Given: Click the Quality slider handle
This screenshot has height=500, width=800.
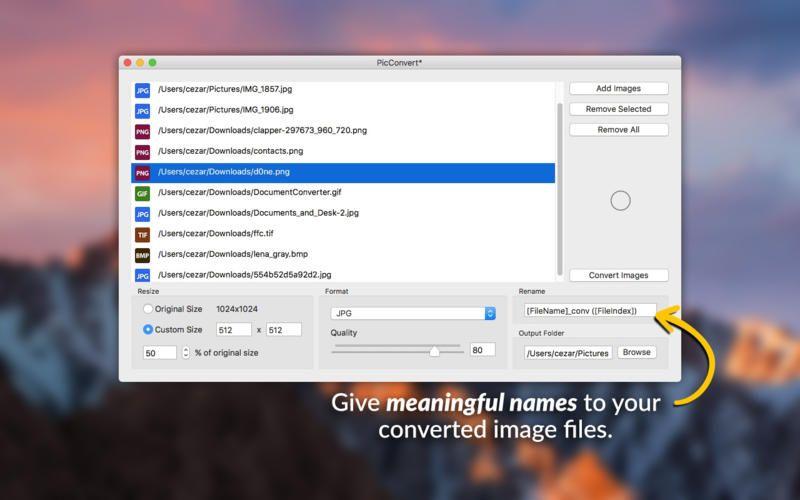Looking at the screenshot, I should [x=434, y=351].
